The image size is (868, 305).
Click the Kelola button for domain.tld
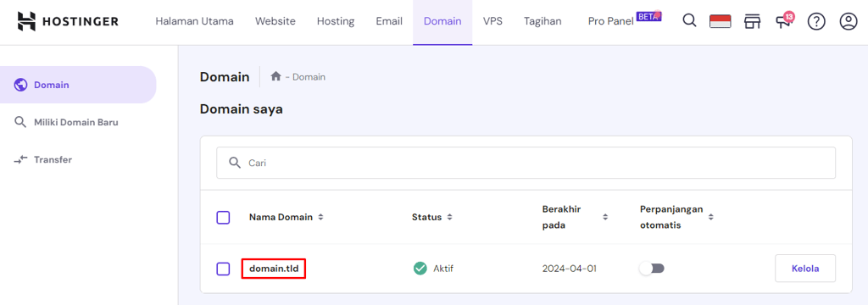pos(805,269)
